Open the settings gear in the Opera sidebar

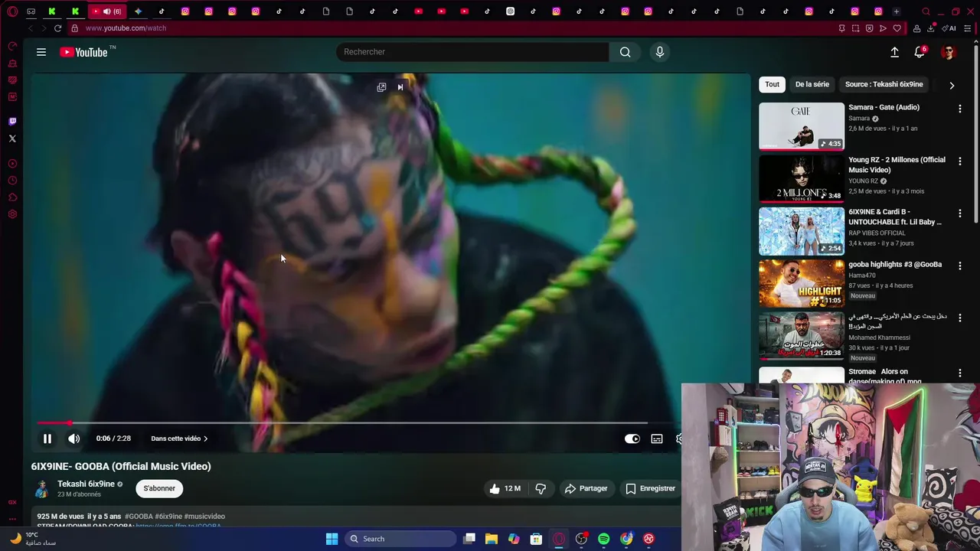pos(12,214)
